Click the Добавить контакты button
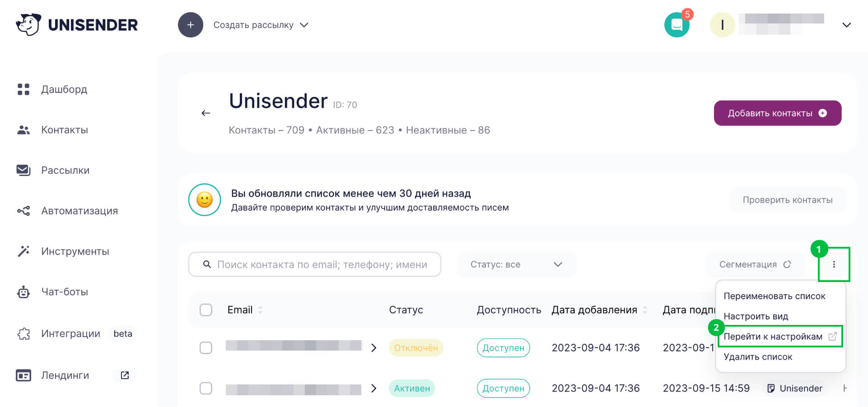Viewport: 868px width, 407px height. (777, 113)
